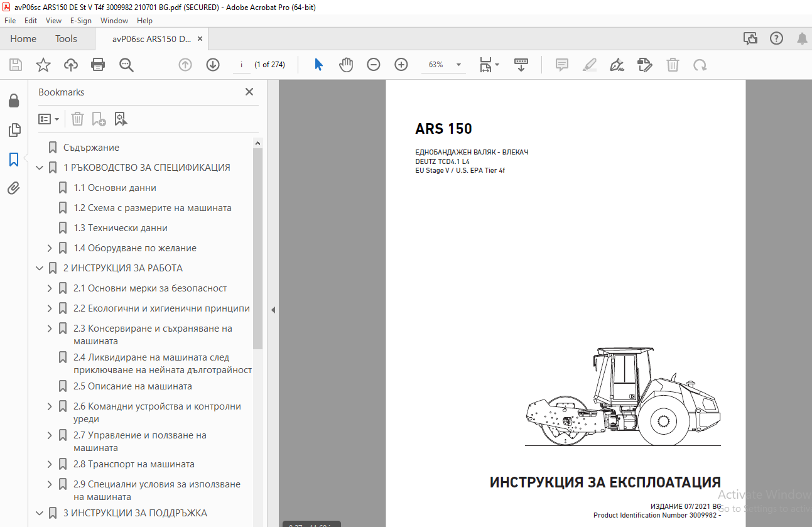Open Page Thumbnails panel
812x527 pixels.
point(14,130)
